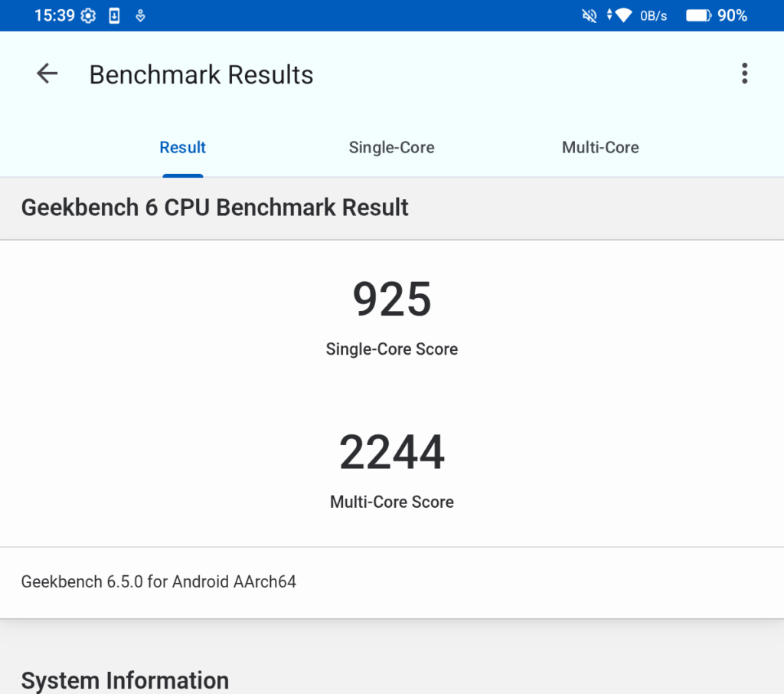This screenshot has width=784, height=694.
Task: Tap the battery icon in the status bar
Action: click(x=697, y=15)
